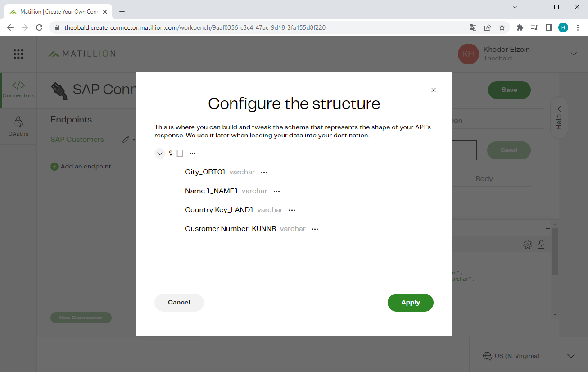Open response settings gear icon
The width and height of the screenshot is (588, 372).
point(528,245)
